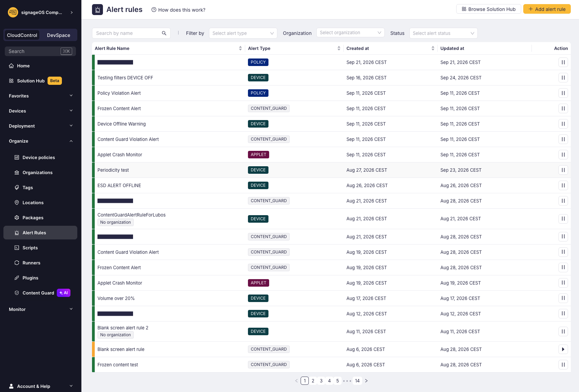Open the Select organization dropdown

coord(351,32)
